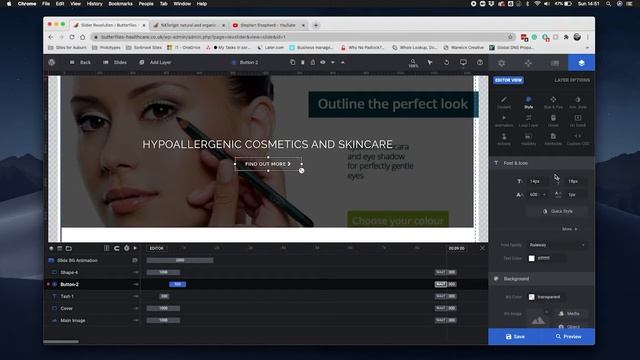This screenshot has height=360, width=640.
Task: Open the Actions settings icon
Action: 504,139
